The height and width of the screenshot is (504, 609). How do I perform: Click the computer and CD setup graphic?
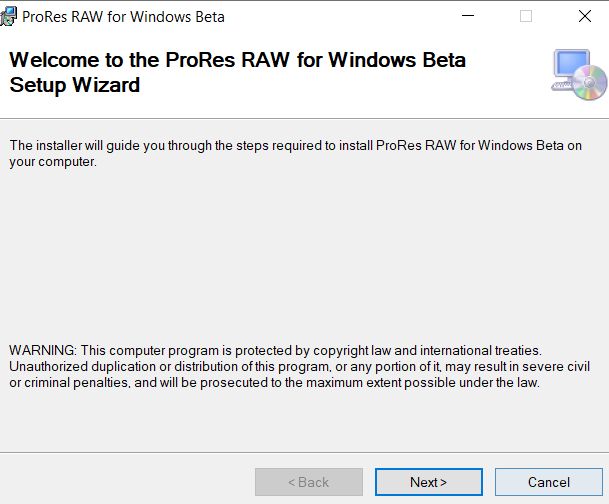pos(579,75)
